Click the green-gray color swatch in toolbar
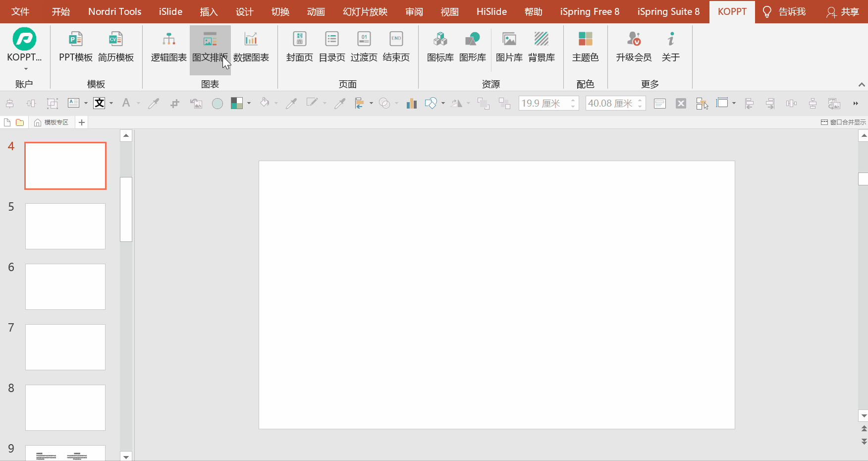This screenshot has height=461, width=868. (237, 103)
